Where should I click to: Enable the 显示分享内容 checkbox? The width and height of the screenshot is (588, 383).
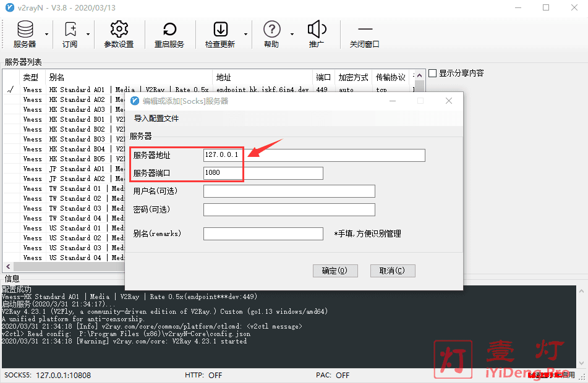coord(432,73)
